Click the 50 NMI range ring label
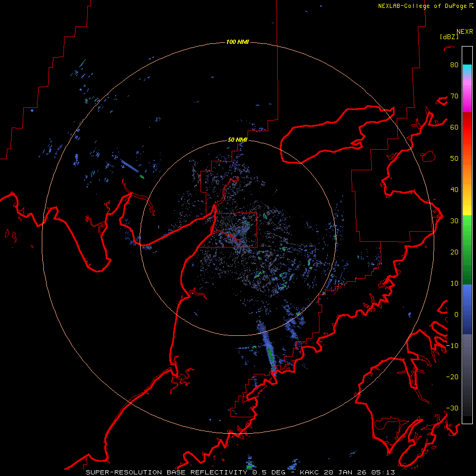 tap(237, 140)
